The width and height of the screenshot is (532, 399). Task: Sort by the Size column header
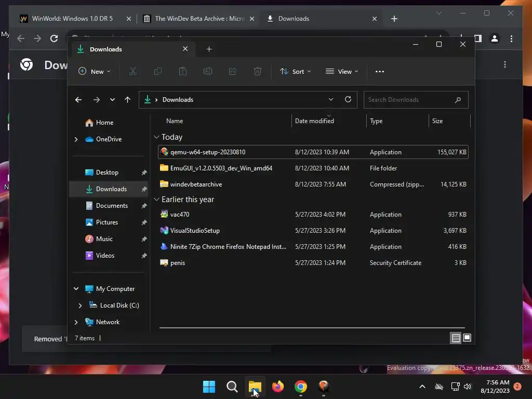pos(437,121)
